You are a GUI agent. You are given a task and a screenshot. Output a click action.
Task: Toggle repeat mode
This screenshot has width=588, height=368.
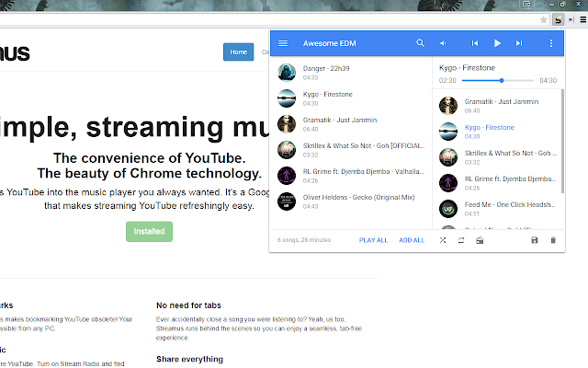(x=461, y=240)
